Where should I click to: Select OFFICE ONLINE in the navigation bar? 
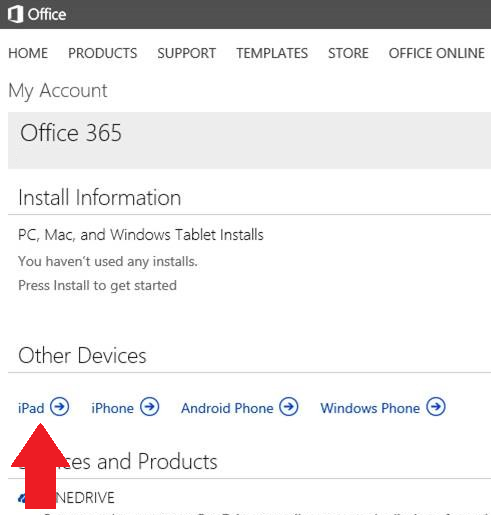click(437, 53)
